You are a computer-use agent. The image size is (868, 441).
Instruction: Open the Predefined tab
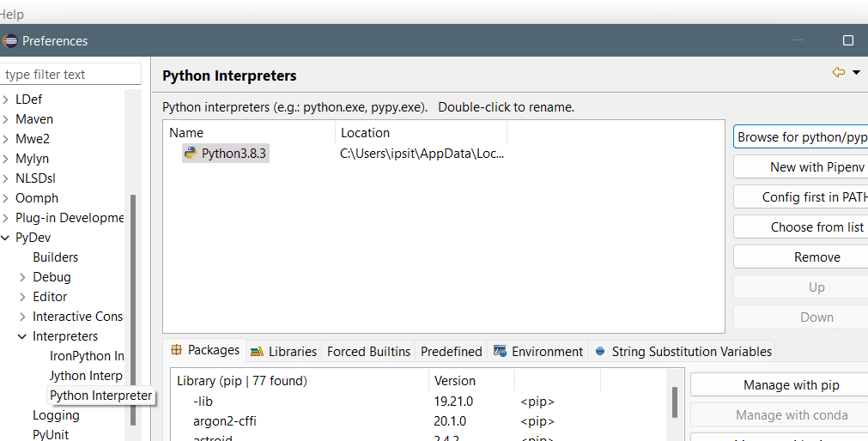point(451,351)
